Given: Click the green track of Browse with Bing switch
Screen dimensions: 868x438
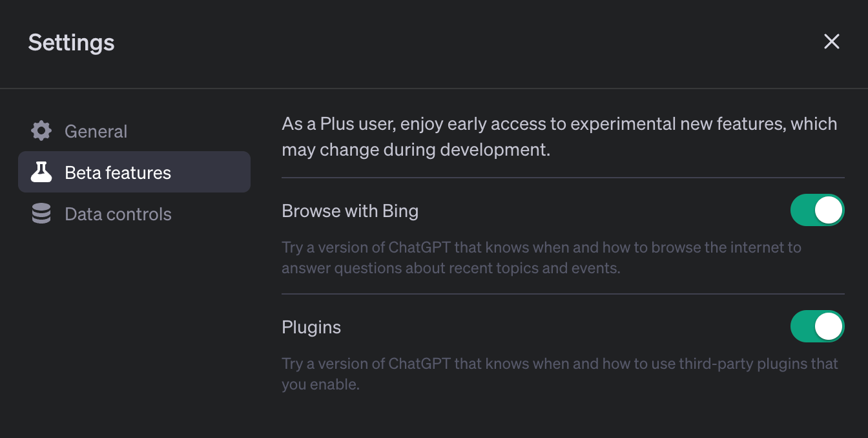Looking at the screenshot, I should pyautogui.click(x=803, y=211).
